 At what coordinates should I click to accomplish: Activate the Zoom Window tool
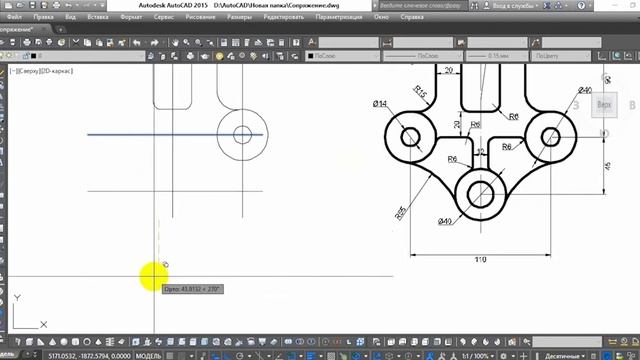(x=198, y=42)
